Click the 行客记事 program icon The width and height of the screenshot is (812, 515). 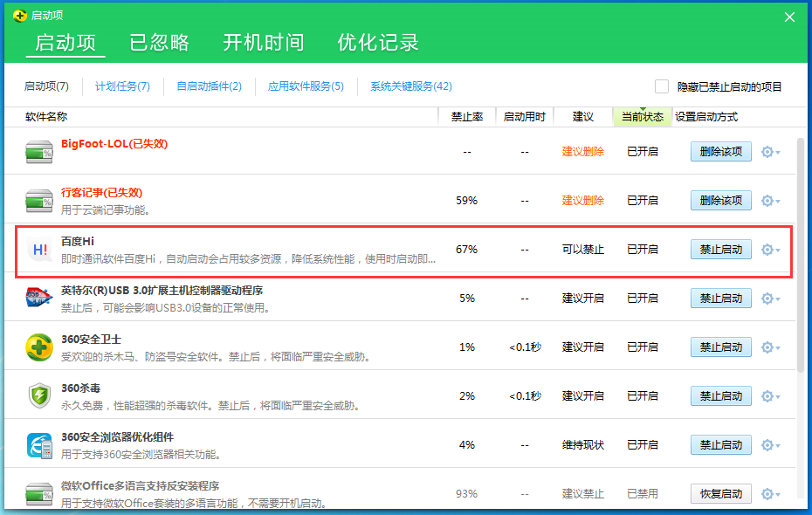pyautogui.click(x=38, y=200)
